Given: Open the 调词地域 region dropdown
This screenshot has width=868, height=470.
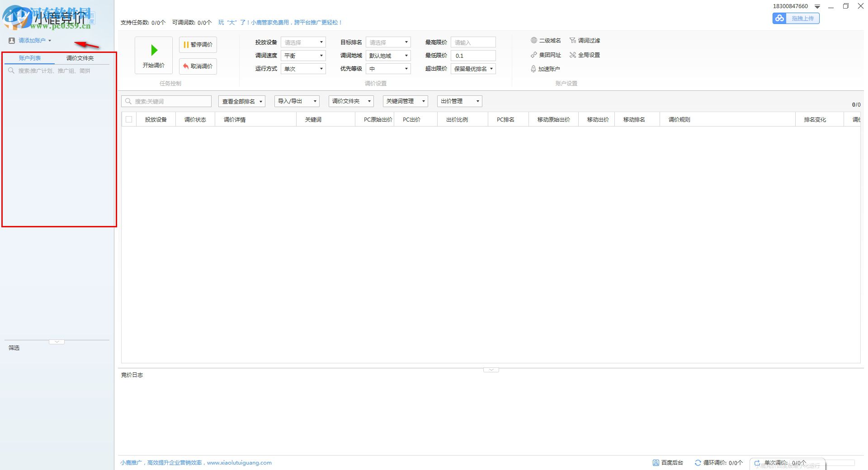Looking at the screenshot, I should [388, 56].
